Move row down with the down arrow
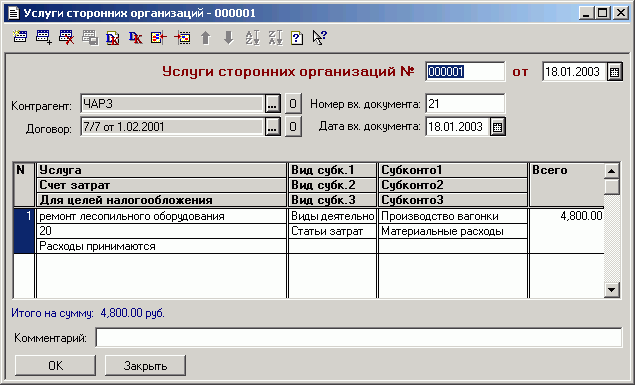The width and height of the screenshot is (635, 385). tap(229, 38)
